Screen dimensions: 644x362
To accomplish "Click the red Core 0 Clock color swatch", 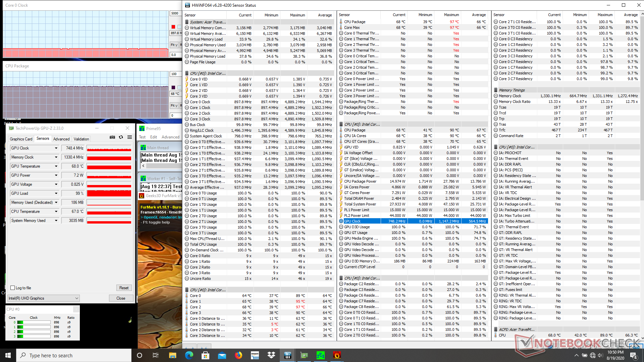I will pos(173,27).
